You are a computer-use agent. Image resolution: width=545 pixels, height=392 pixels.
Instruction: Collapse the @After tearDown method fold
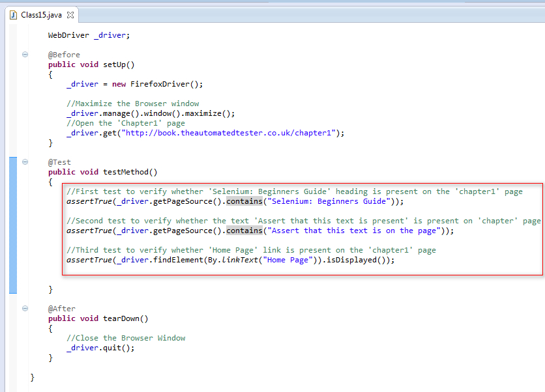coord(25,308)
